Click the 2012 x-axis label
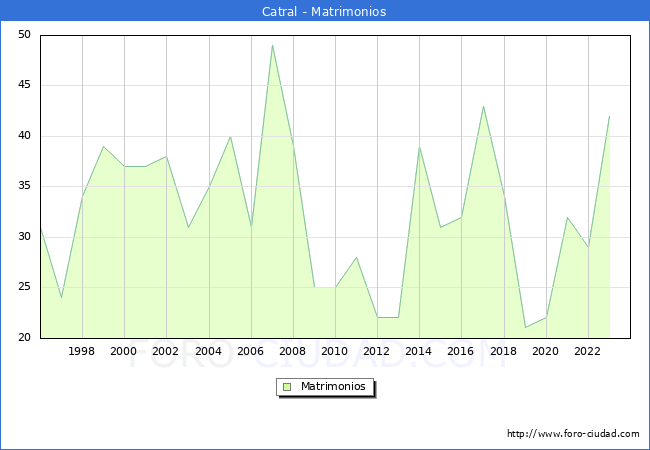 (376, 351)
